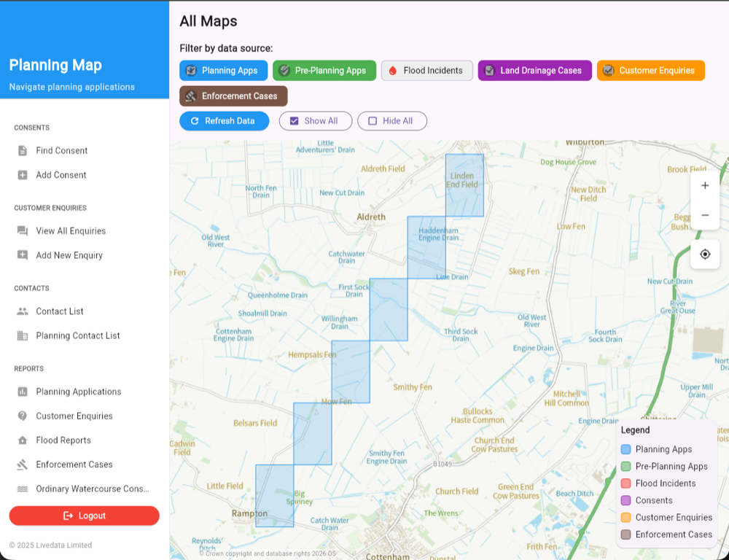Click the Flood Reports house icon
729x560 pixels.
click(23, 440)
